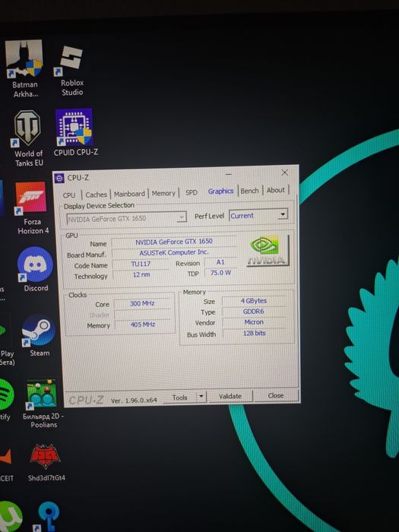399x532 pixels.
Task: Click the Close button at bottom
Action: (x=275, y=395)
